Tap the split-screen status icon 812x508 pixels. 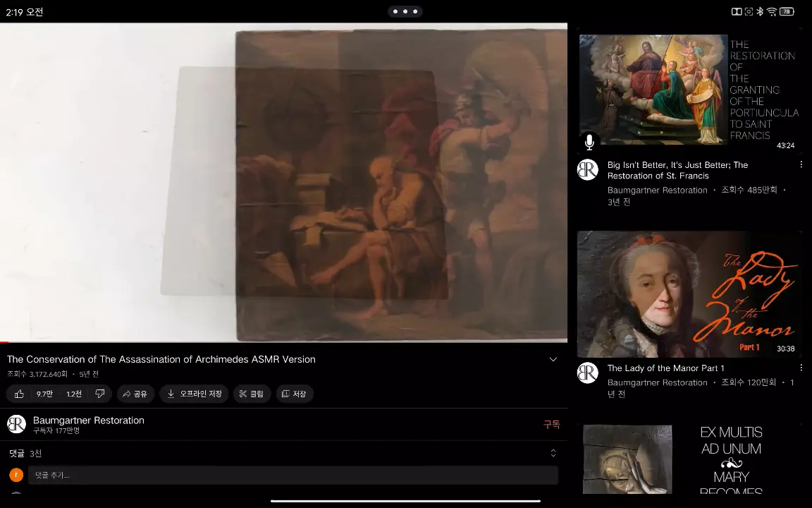(x=737, y=11)
